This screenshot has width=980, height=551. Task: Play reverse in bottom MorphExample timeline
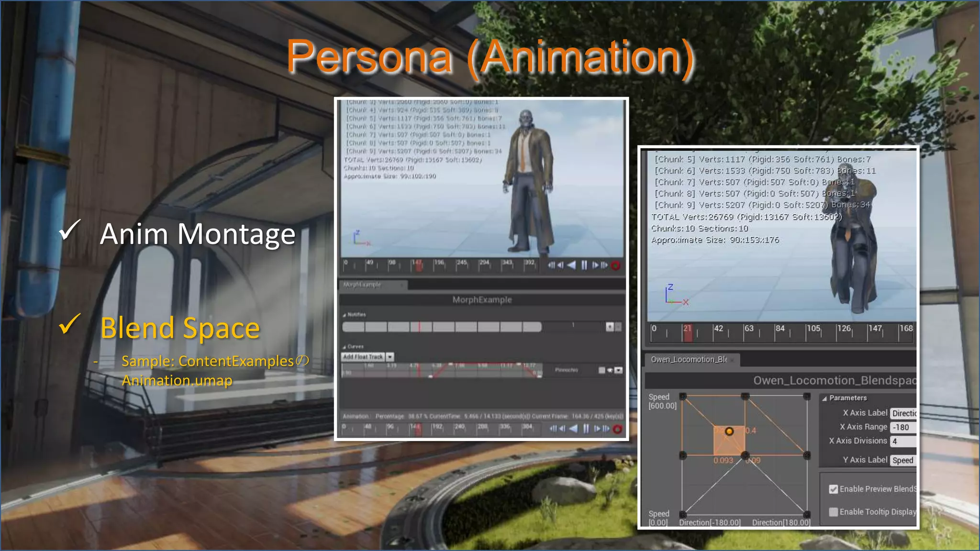tap(573, 429)
